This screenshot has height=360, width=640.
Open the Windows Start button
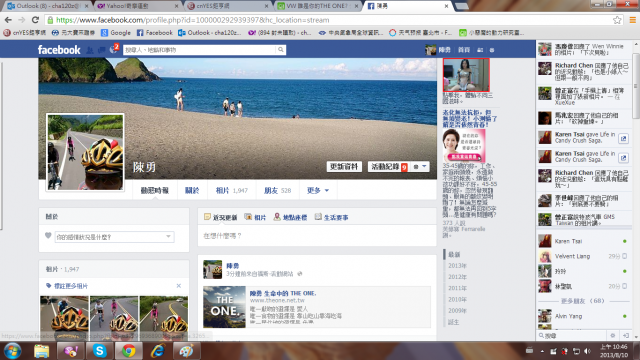12,351
